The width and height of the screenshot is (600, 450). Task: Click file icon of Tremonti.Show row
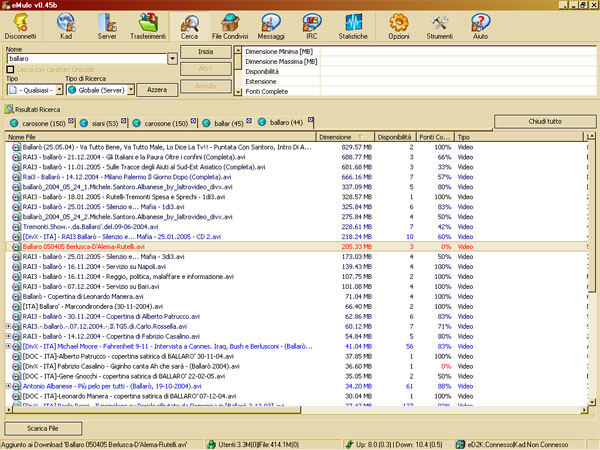pyautogui.click(x=16, y=227)
